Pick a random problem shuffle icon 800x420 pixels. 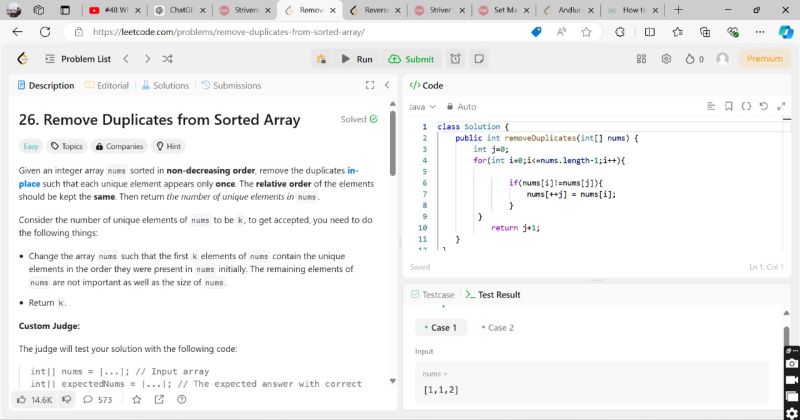coord(167,59)
